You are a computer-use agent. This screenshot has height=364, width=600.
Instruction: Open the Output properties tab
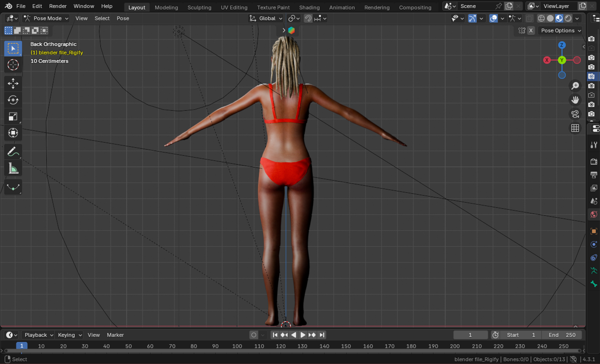click(x=594, y=175)
